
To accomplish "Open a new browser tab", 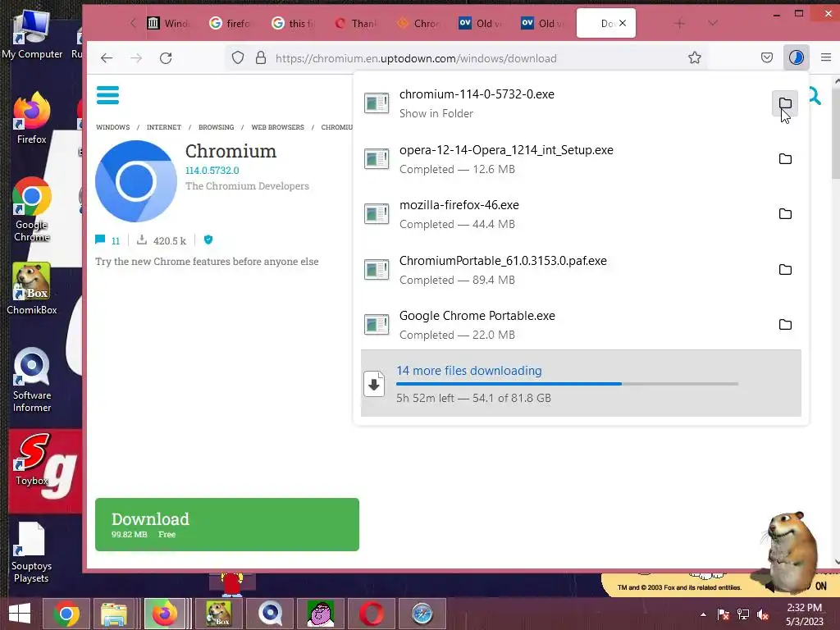I will click(679, 23).
